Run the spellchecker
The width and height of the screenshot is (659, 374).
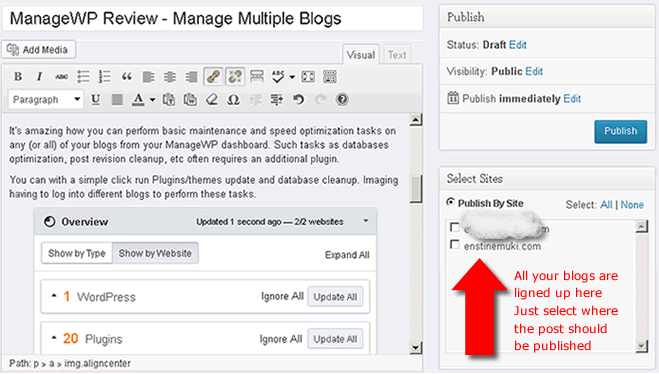click(278, 76)
